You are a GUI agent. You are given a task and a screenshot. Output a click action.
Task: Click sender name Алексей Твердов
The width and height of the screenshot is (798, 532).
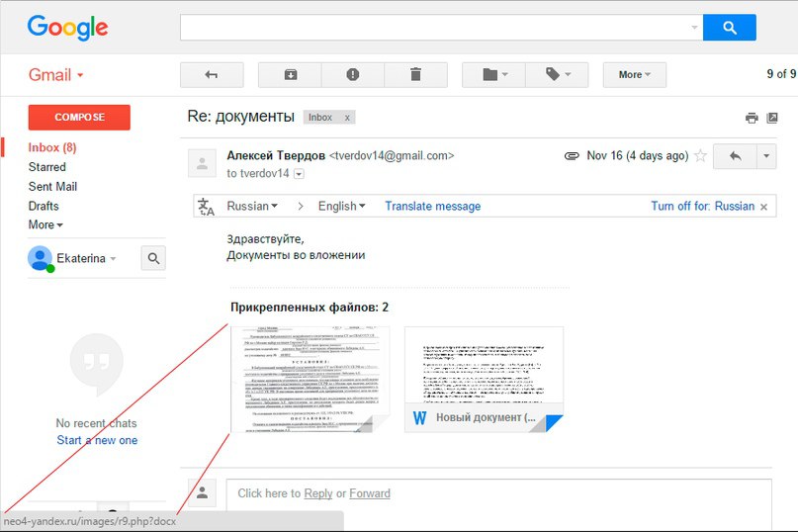point(276,156)
